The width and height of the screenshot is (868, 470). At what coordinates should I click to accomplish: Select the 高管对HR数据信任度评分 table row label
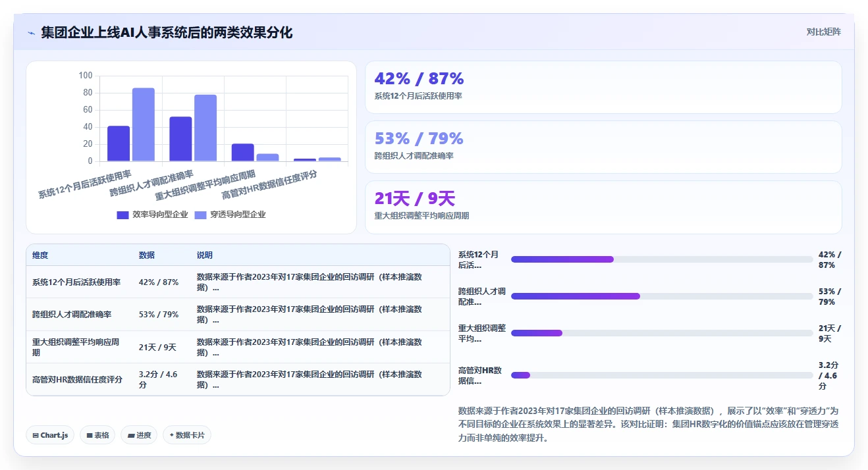(78, 380)
